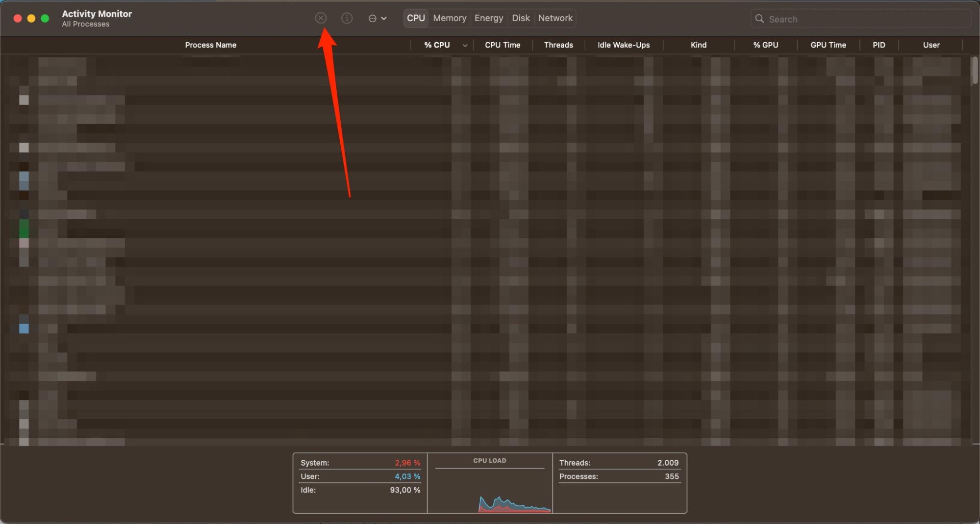
Task: Select the User percentage value 4,03 %
Action: click(x=407, y=476)
